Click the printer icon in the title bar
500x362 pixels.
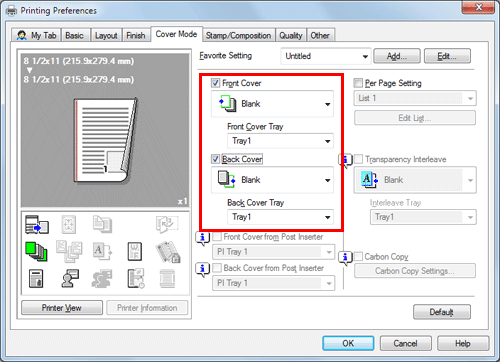click(x=11, y=11)
